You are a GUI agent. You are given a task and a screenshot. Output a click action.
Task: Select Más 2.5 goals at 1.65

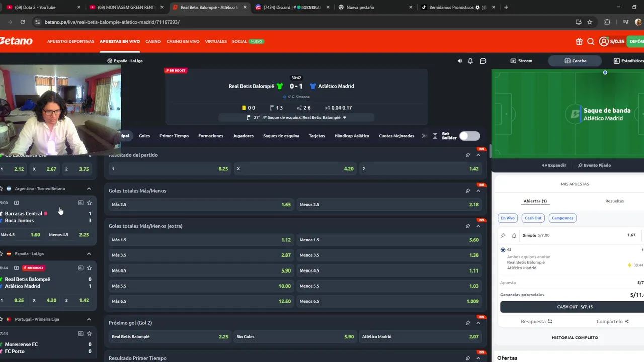(x=201, y=204)
